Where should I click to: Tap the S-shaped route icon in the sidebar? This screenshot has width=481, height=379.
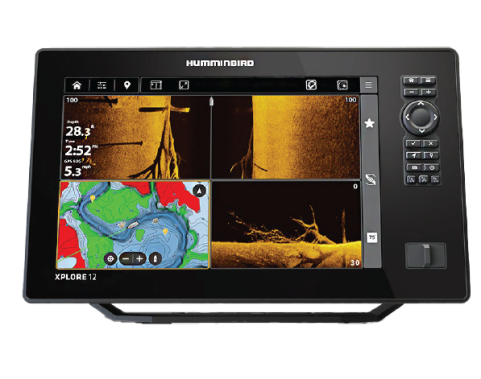coord(370,179)
